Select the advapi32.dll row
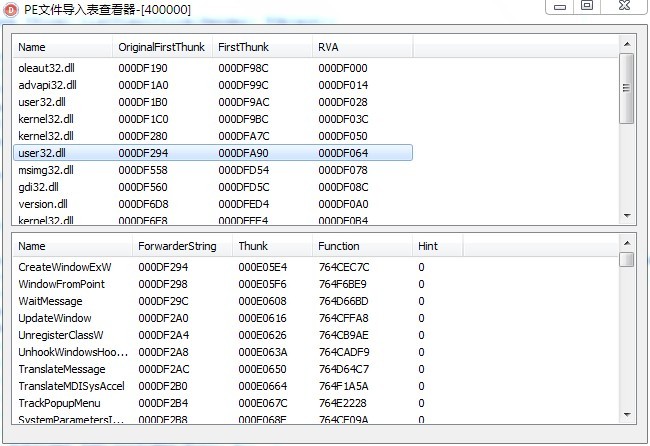The width and height of the screenshot is (650, 446). (213, 85)
